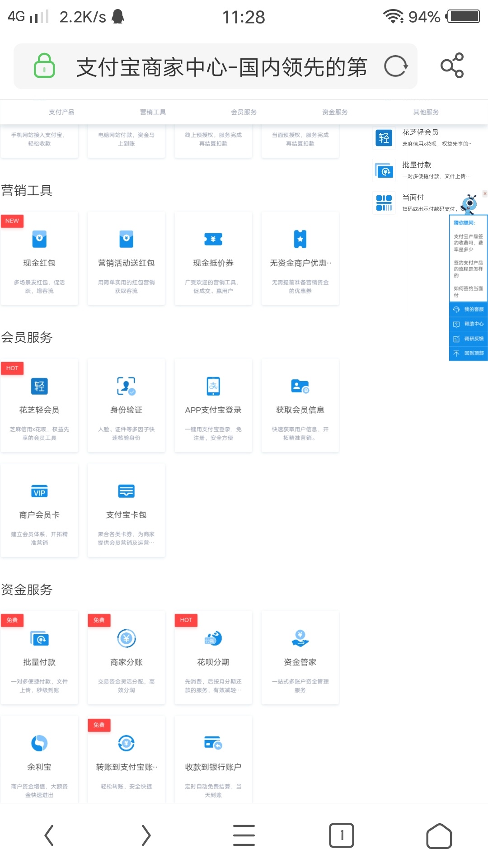This screenshot has height=868, width=488.
Task: Open the 现金红包 product icon
Action: click(39, 239)
